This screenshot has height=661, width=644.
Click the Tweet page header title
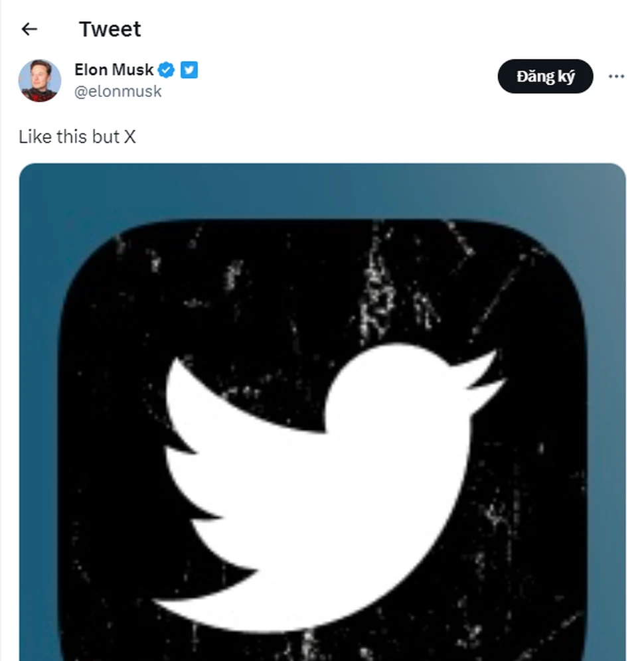[x=110, y=29]
